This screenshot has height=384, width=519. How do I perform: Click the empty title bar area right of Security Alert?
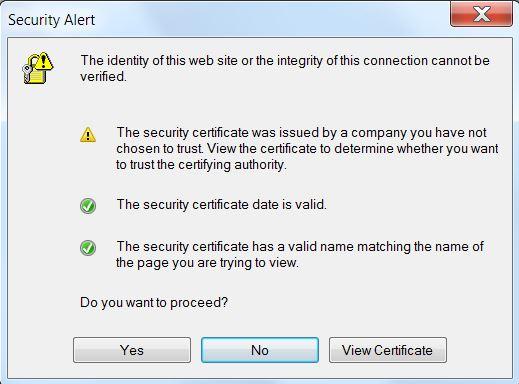click(x=272, y=19)
